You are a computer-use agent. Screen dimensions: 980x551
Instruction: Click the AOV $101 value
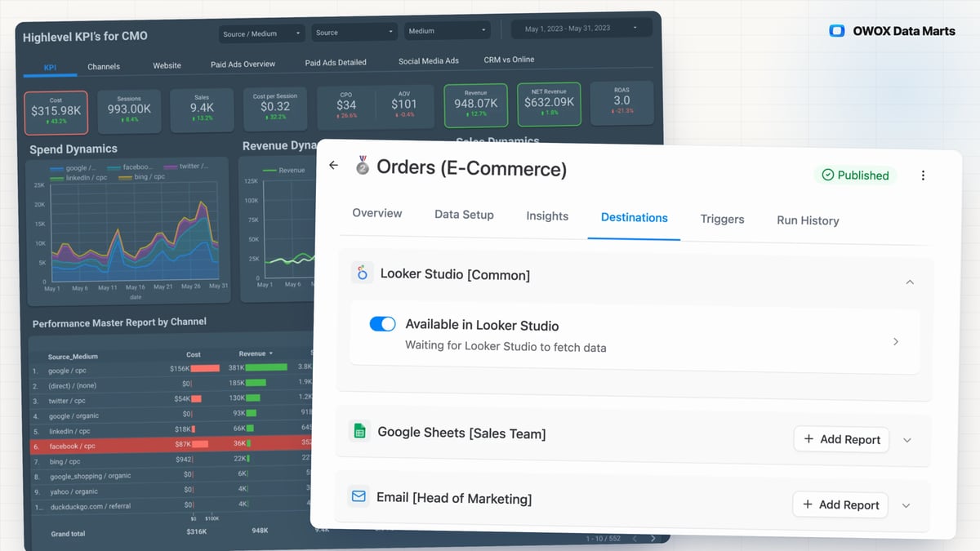tap(403, 104)
